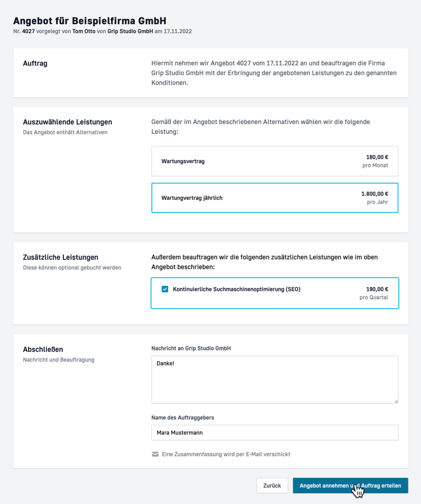Image resolution: width=421 pixels, height=504 pixels.
Task: Click the Name des Auftraggebers input field
Action: tap(274, 433)
